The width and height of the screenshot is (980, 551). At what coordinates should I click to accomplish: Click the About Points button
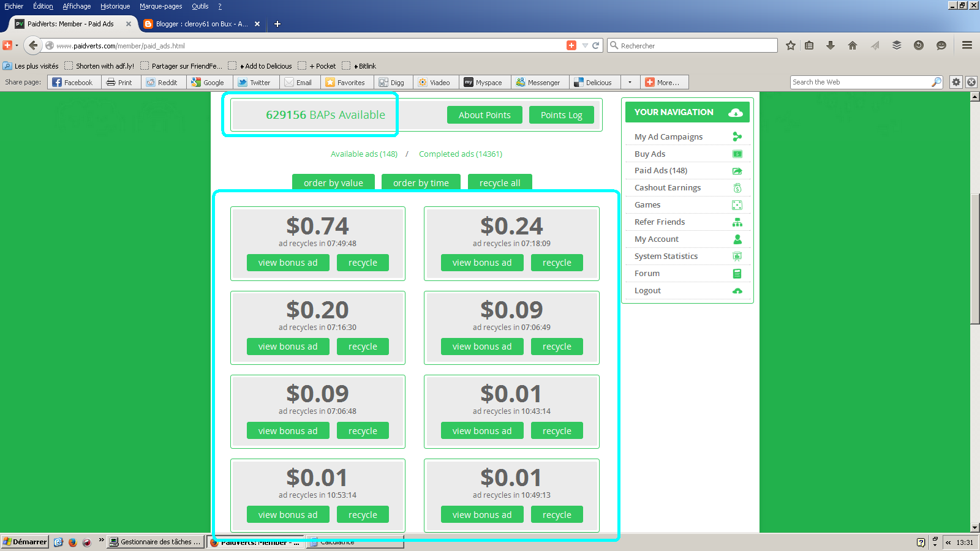(x=484, y=115)
